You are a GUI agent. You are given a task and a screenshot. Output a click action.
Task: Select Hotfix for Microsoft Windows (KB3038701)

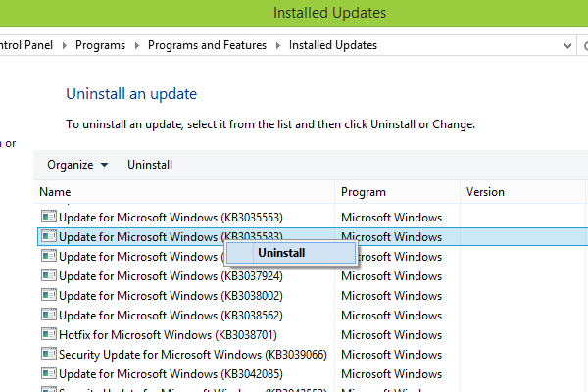168,335
